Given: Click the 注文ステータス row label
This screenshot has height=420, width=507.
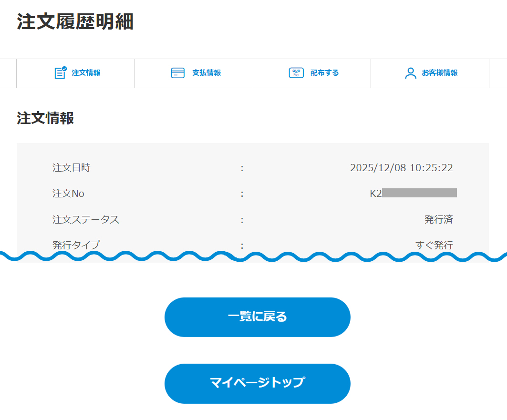Looking at the screenshot, I should click(x=86, y=220).
